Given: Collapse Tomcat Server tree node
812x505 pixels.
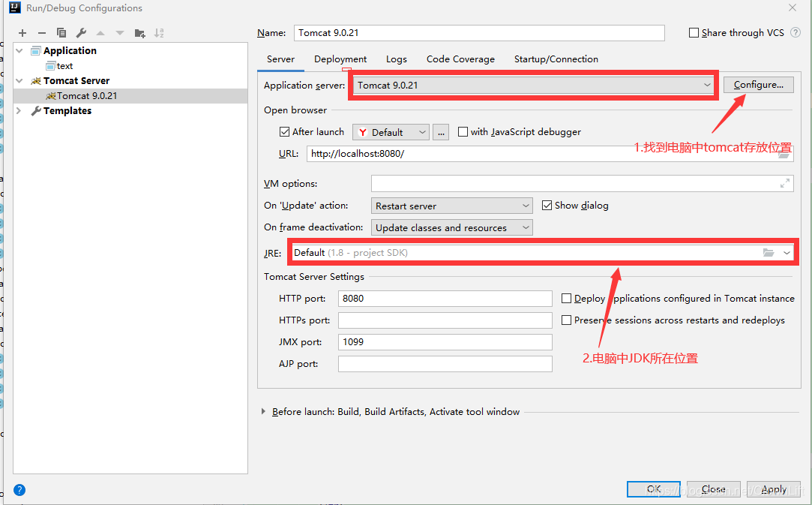Looking at the screenshot, I should coord(19,81).
